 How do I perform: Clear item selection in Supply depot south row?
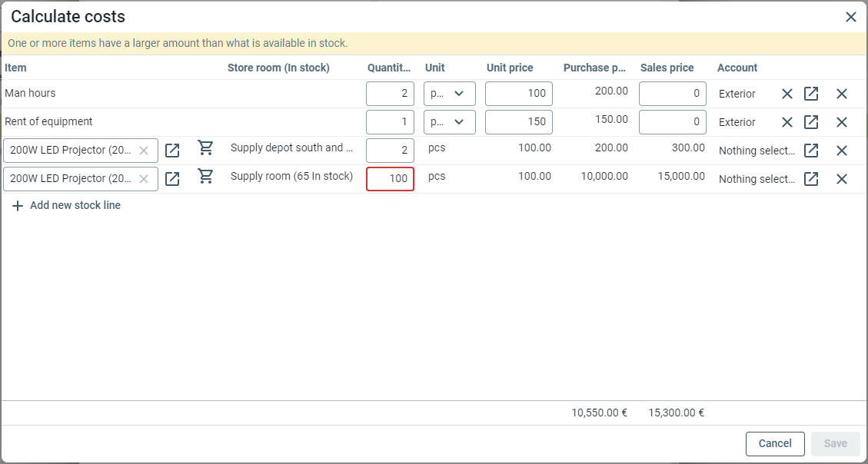[x=144, y=151]
